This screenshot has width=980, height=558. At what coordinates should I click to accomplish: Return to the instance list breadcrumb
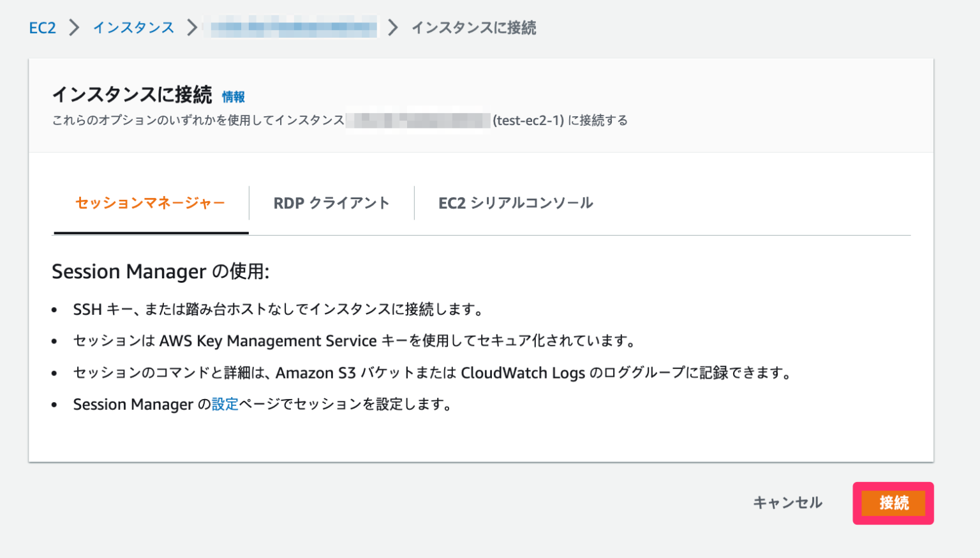pos(133,28)
